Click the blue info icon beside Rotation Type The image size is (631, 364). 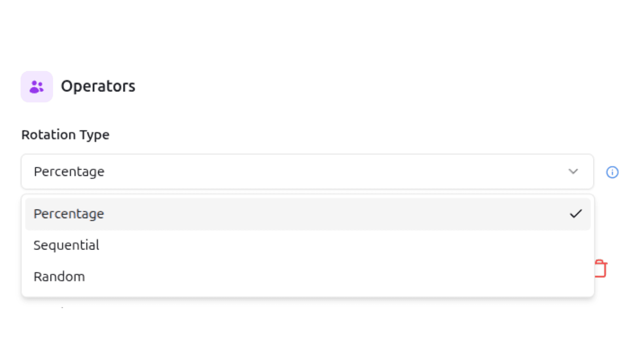point(612,172)
